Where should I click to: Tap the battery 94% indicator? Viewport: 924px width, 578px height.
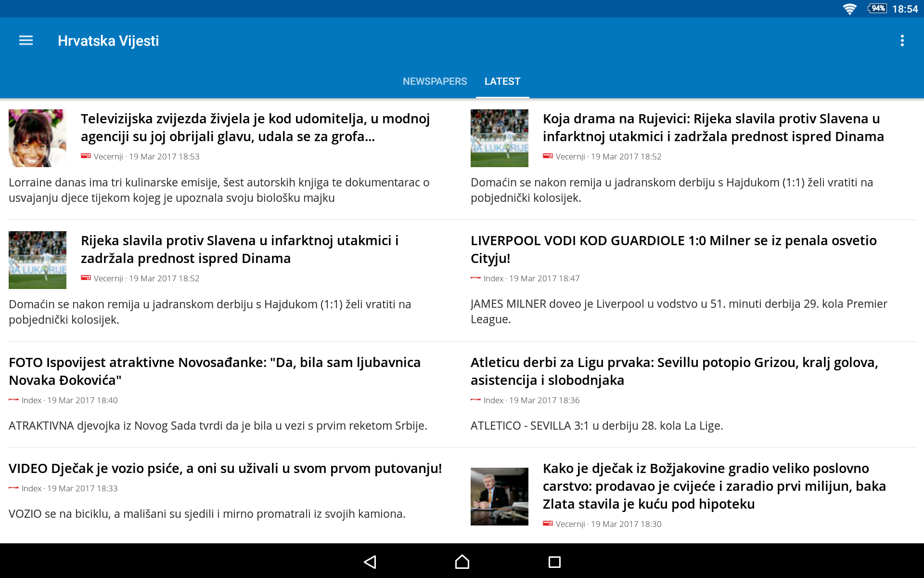tap(877, 9)
